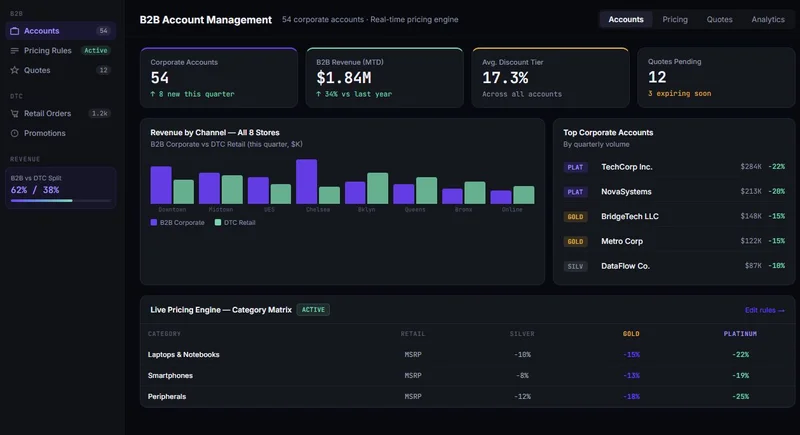Click the SILVER column header

tap(522, 334)
